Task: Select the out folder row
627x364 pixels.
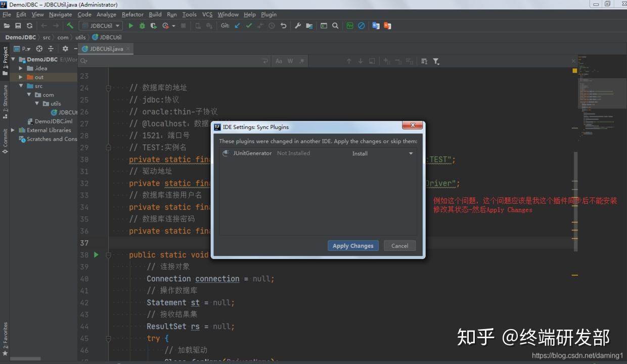Action: pyautogui.click(x=43, y=77)
